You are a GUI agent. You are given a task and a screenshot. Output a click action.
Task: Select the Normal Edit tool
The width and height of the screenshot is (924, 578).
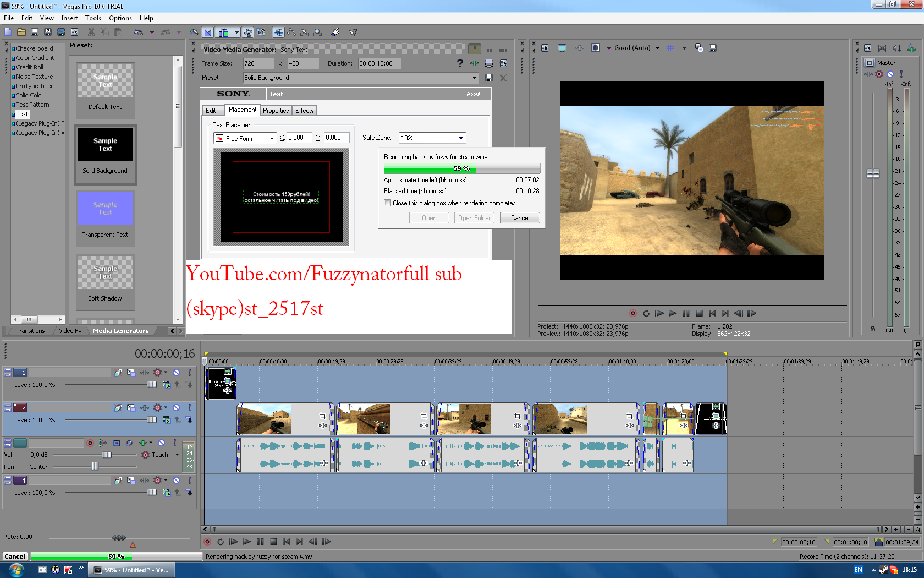[x=278, y=32]
